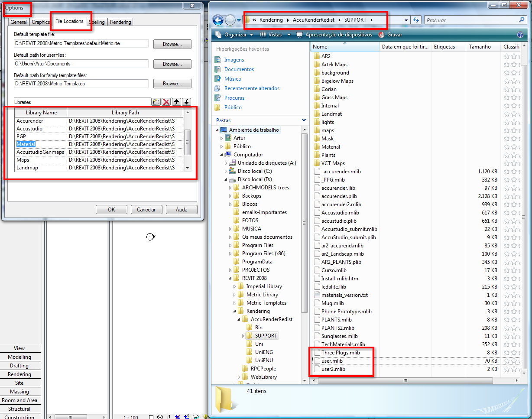Go back using Explorer's blue back arrow

(218, 20)
